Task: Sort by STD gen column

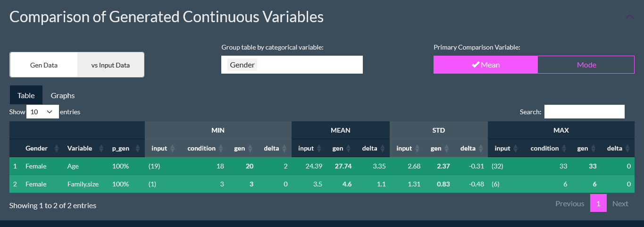Action: coord(439,148)
